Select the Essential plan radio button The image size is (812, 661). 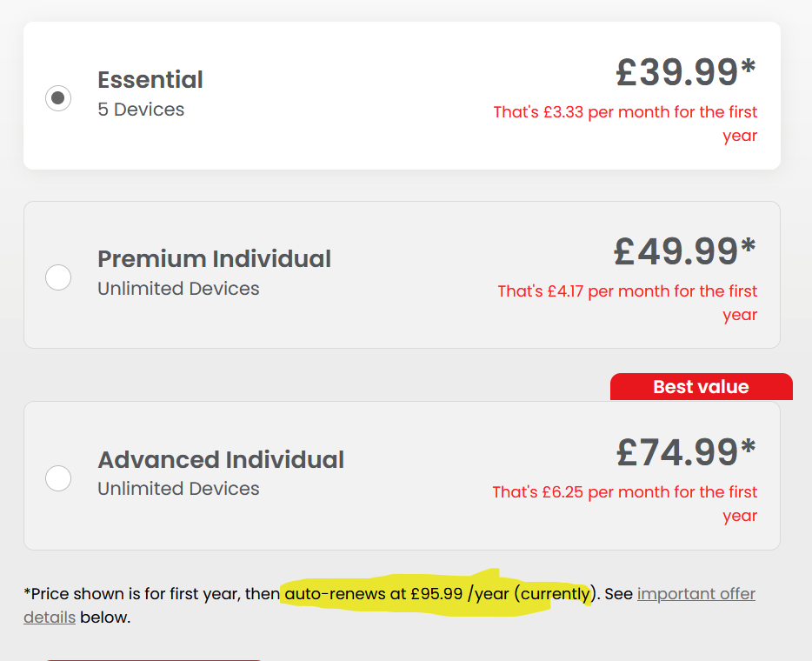tap(58, 98)
